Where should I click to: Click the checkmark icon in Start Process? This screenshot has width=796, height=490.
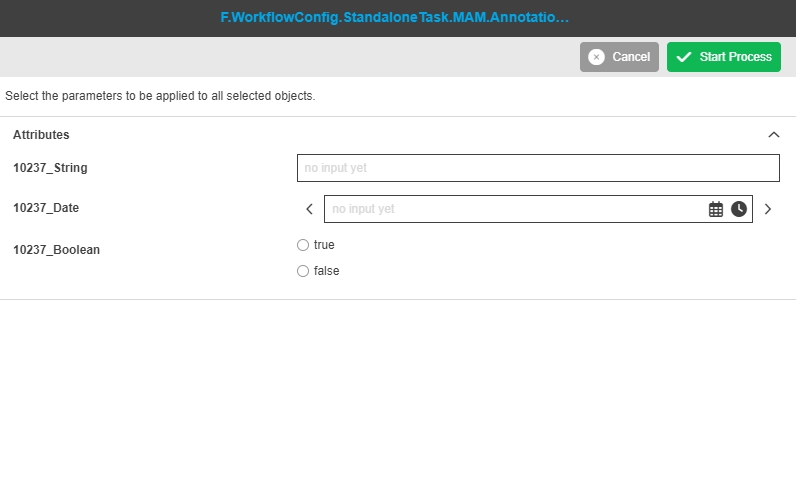point(684,57)
